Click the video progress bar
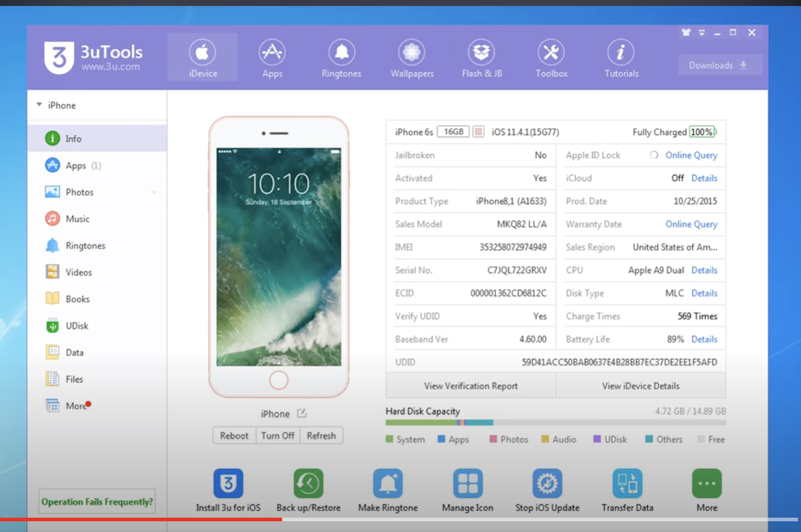This screenshot has height=532, width=801. [x=400, y=519]
